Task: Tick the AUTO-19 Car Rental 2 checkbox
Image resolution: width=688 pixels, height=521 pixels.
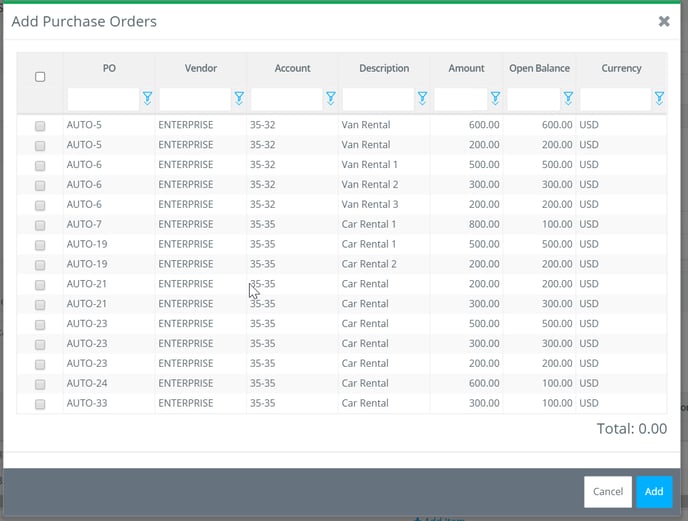Action: [x=40, y=265]
